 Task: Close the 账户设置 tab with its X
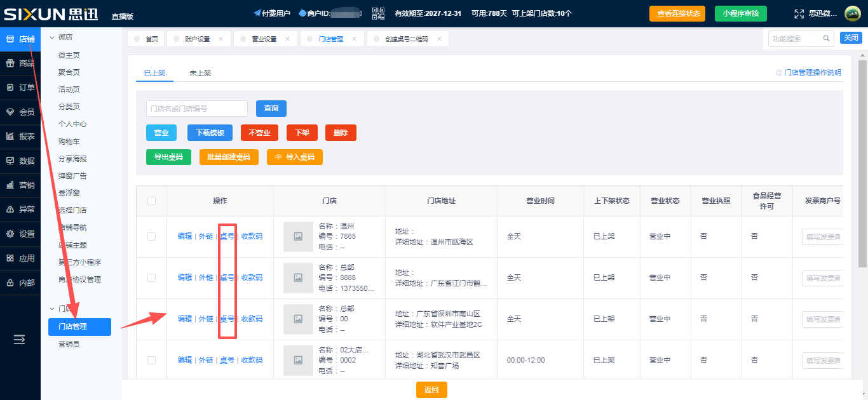(220, 39)
